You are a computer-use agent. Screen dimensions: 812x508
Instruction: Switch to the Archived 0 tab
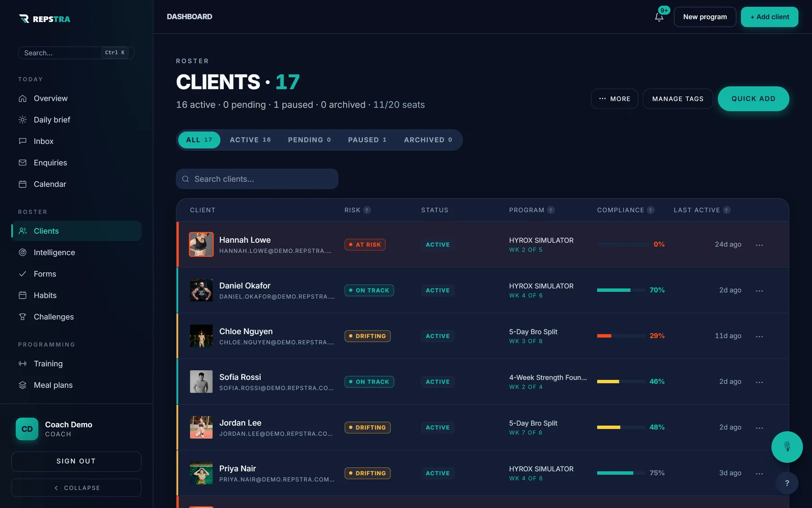[428, 140]
